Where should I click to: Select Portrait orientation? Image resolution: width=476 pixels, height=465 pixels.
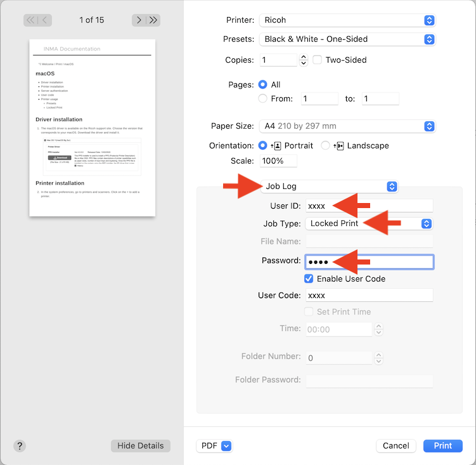click(x=264, y=145)
